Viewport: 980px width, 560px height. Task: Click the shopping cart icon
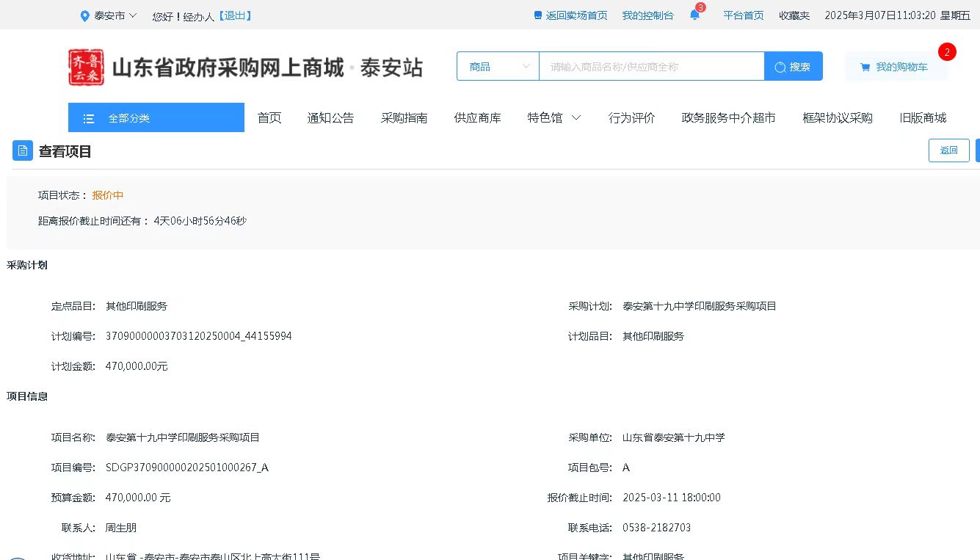[x=865, y=67]
